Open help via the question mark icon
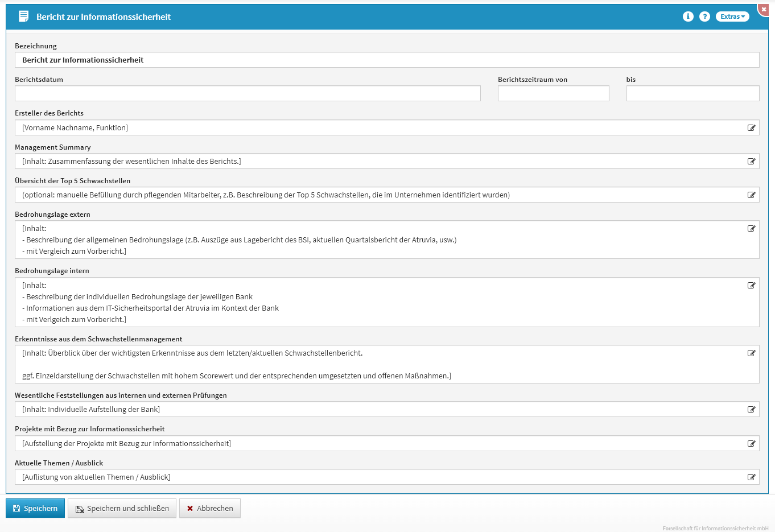This screenshot has height=532, width=775. tap(704, 17)
